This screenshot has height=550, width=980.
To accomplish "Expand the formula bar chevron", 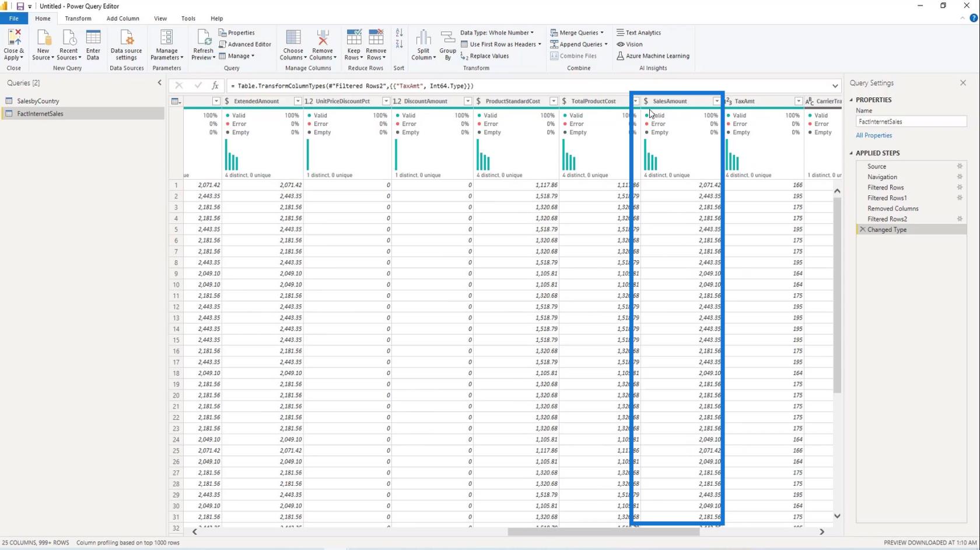I will click(x=835, y=86).
